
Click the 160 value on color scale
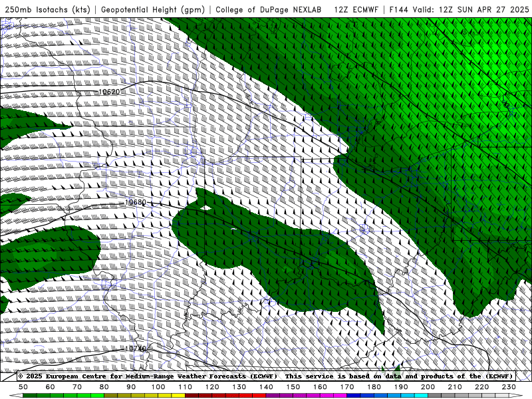pyautogui.click(x=320, y=387)
